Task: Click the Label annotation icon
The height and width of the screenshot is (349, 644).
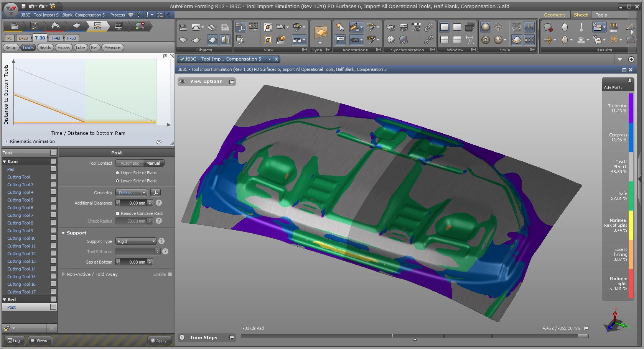Action: pyautogui.click(x=340, y=39)
